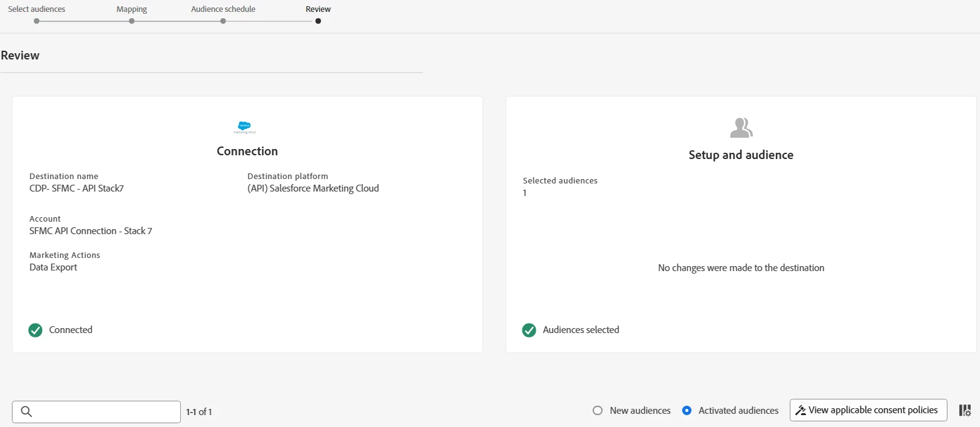
Task: Click the Destination name label
Action: point(64,177)
